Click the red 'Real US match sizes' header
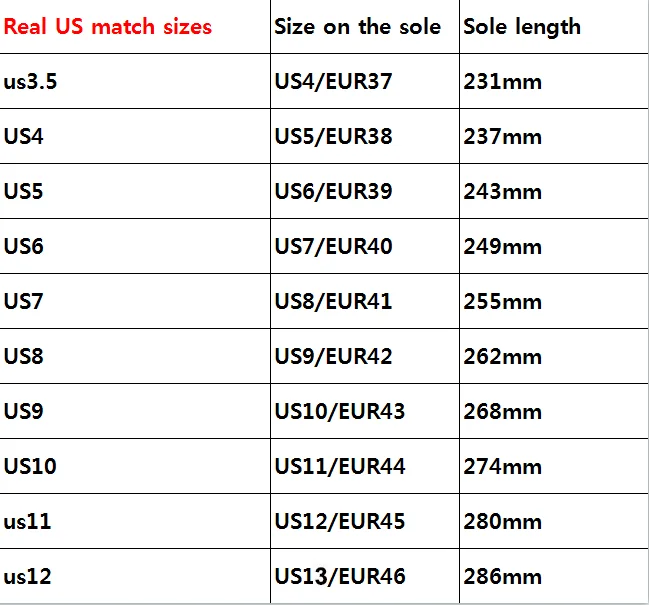Image resolution: width=649 pixels, height=605 pixels. pyautogui.click(x=108, y=27)
